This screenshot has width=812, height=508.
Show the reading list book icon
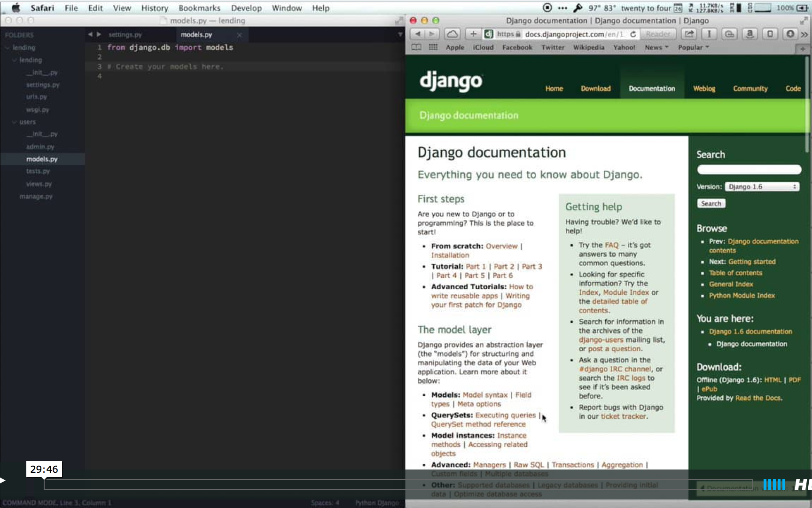416,47
